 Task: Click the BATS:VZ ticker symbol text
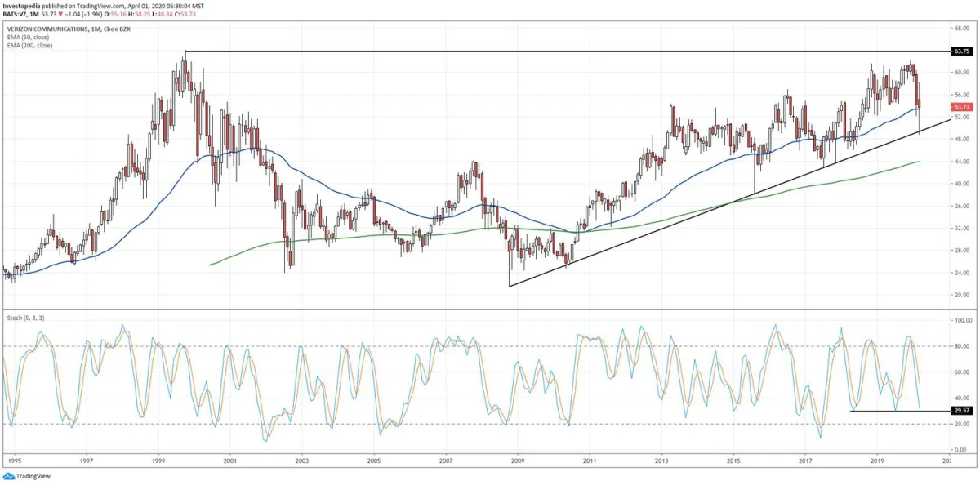(x=16, y=13)
